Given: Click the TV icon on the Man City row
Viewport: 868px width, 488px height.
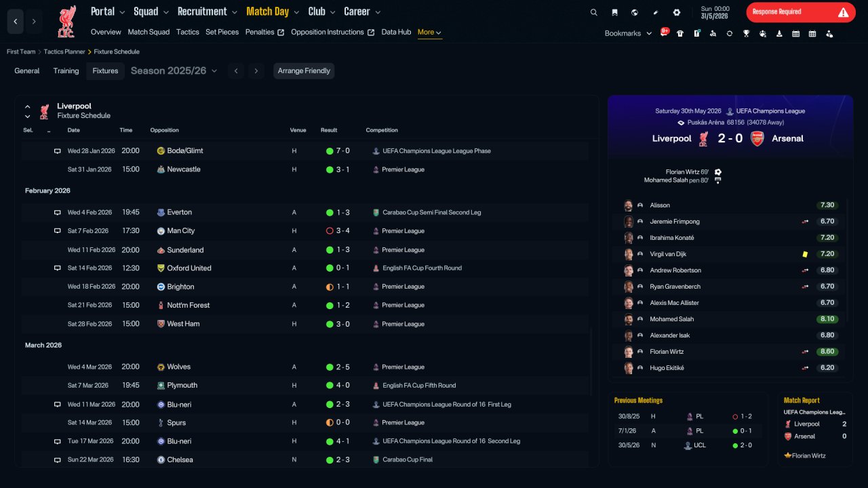Looking at the screenshot, I should tap(58, 231).
